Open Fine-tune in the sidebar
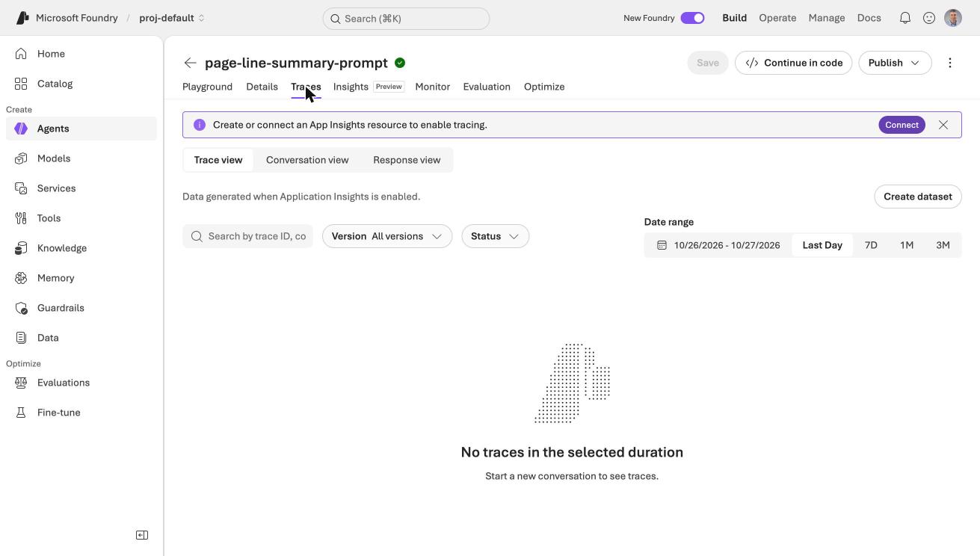The height and width of the screenshot is (556, 980). (x=81, y=413)
